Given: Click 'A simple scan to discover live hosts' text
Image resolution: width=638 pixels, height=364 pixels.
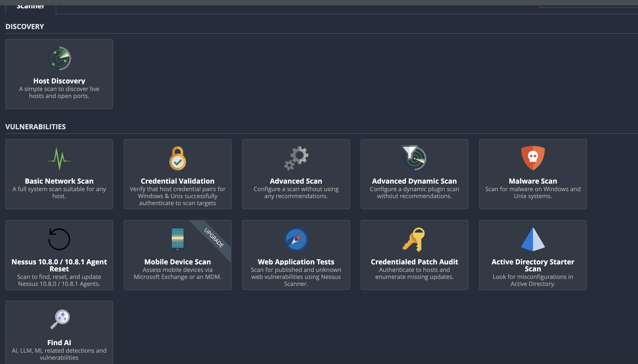Looking at the screenshot, I should (59, 92).
